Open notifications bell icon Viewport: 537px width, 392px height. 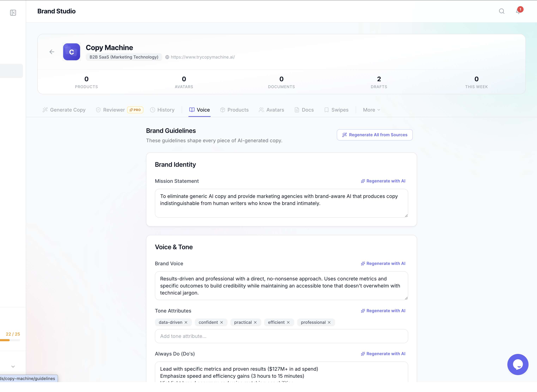pos(518,11)
